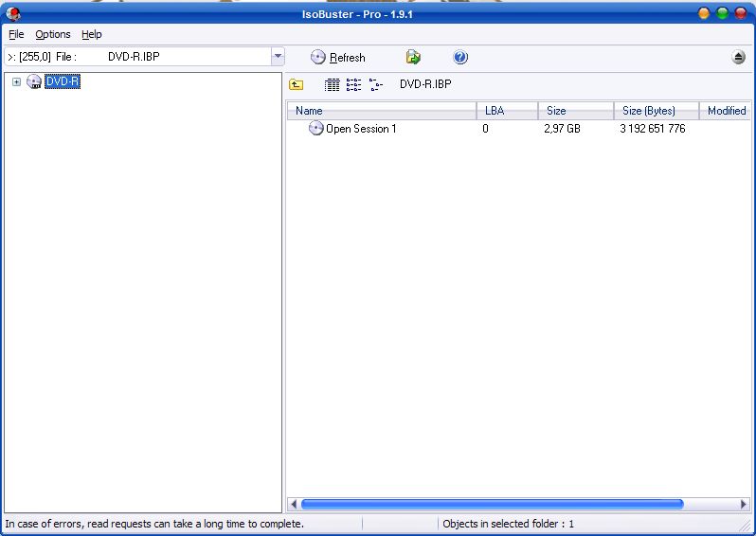Image resolution: width=756 pixels, height=536 pixels.
Task: Switch to tree-style view icon
Action: tap(375, 85)
